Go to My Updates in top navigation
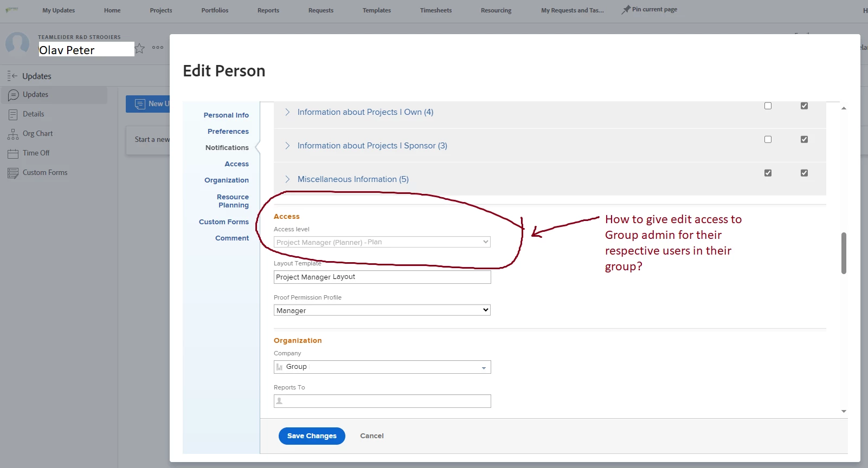This screenshot has height=468, width=868. pyautogui.click(x=59, y=10)
